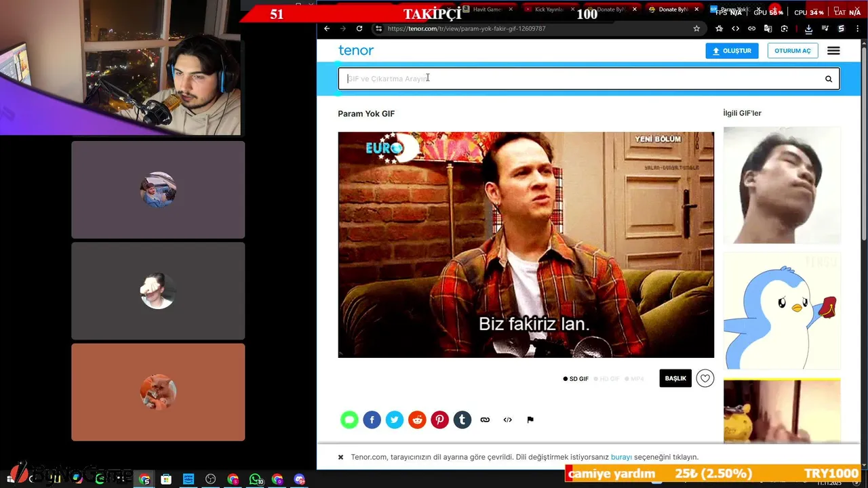The height and width of the screenshot is (488, 868).
Task: Reload the Tenor page
Action: click(359, 28)
